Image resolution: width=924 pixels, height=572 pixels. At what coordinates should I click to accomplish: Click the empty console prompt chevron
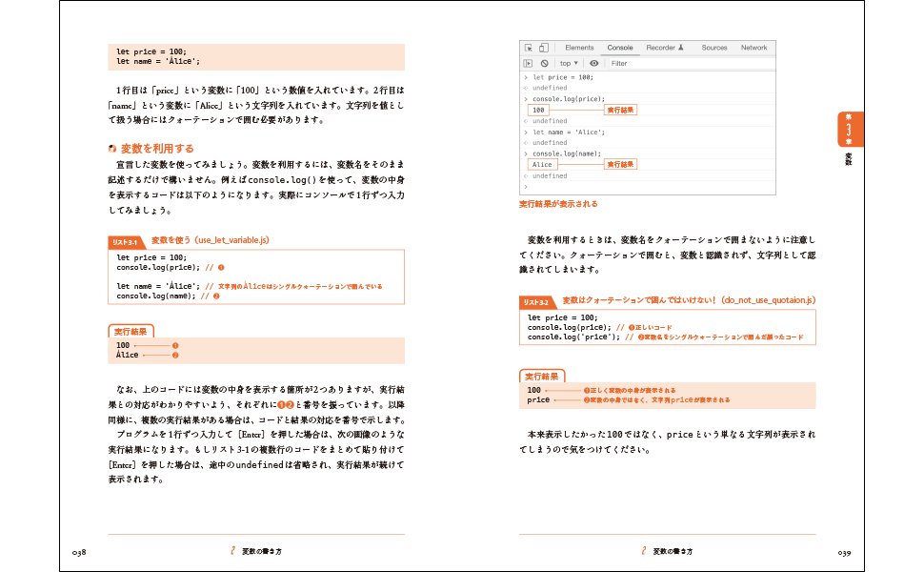(x=525, y=187)
